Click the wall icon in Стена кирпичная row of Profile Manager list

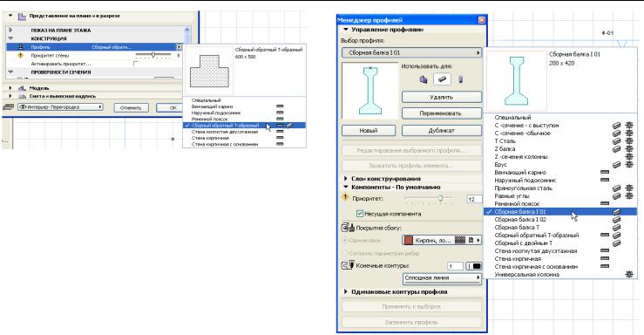click(x=605, y=258)
